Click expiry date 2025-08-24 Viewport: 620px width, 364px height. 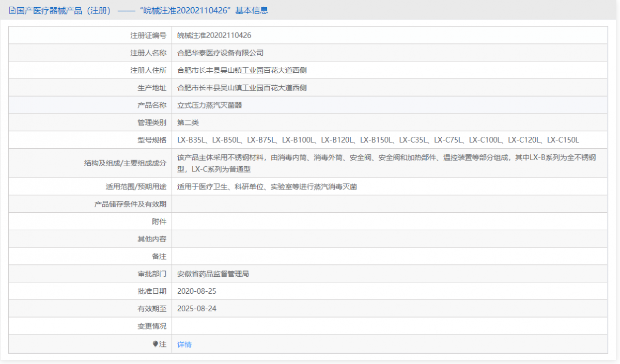coord(197,309)
